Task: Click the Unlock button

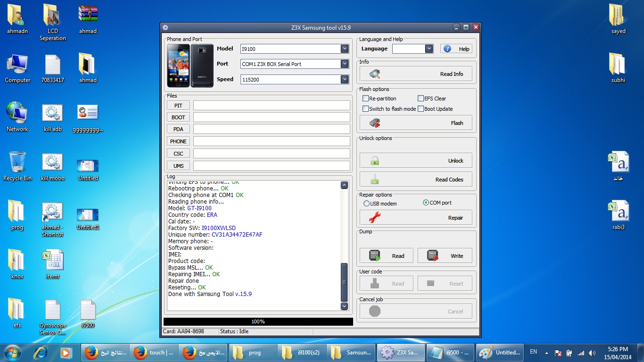Action: tap(416, 161)
